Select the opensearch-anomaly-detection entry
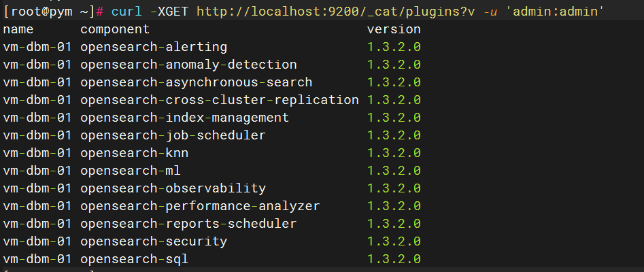The image size is (644, 272). tap(188, 65)
